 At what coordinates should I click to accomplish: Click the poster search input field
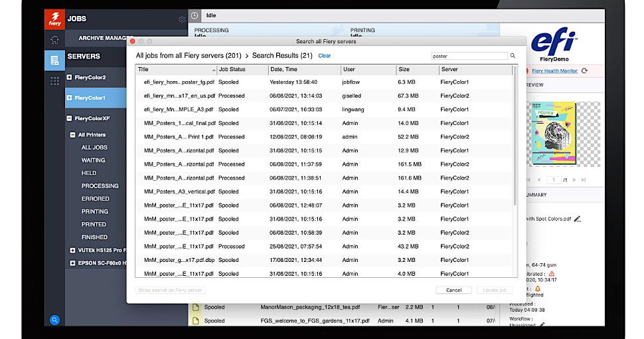pyautogui.click(x=469, y=56)
